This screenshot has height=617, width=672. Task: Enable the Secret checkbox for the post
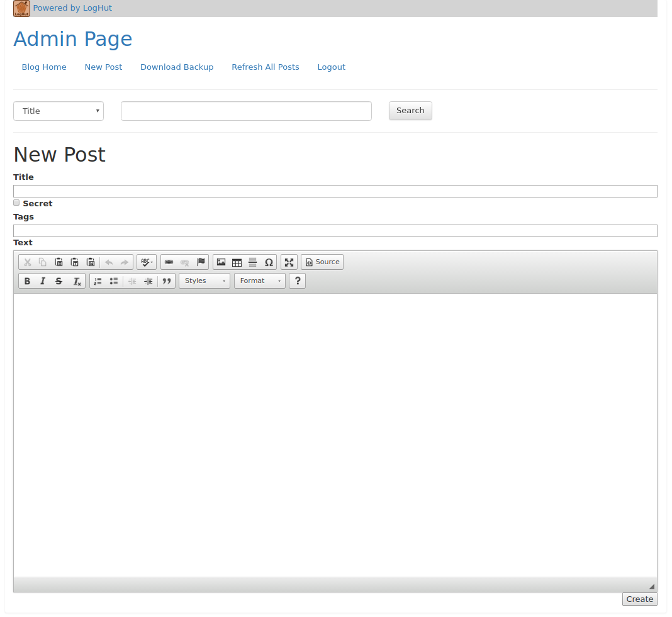coord(16,203)
